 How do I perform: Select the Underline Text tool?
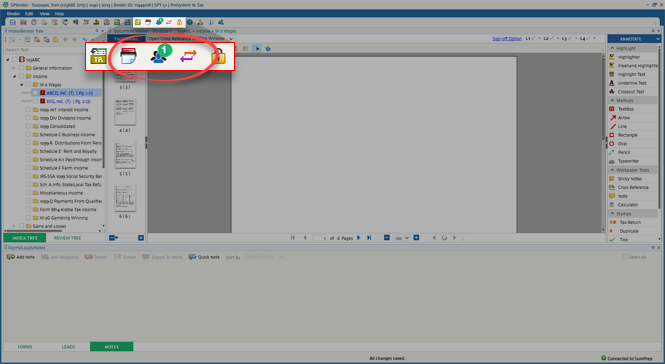pyautogui.click(x=629, y=83)
